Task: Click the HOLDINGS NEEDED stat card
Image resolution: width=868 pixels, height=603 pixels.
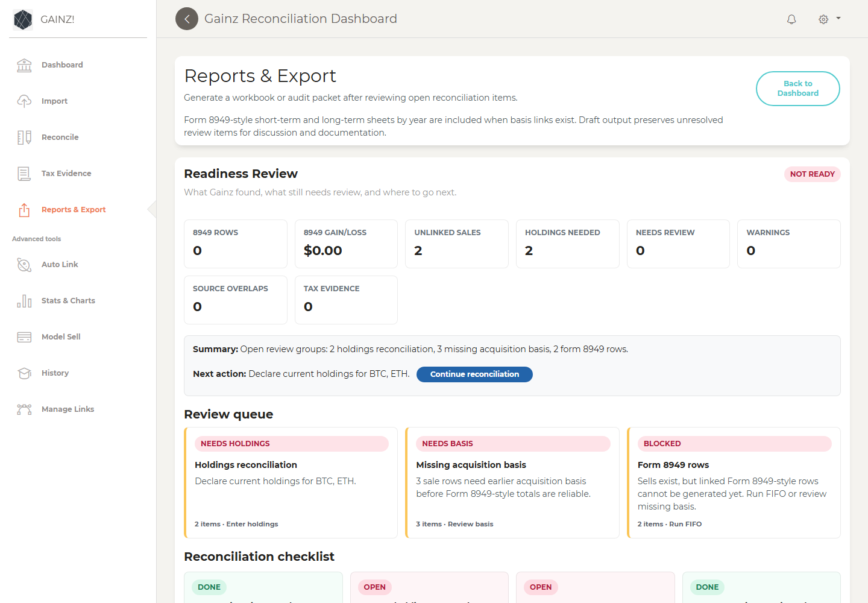Action: click(568, 244)
